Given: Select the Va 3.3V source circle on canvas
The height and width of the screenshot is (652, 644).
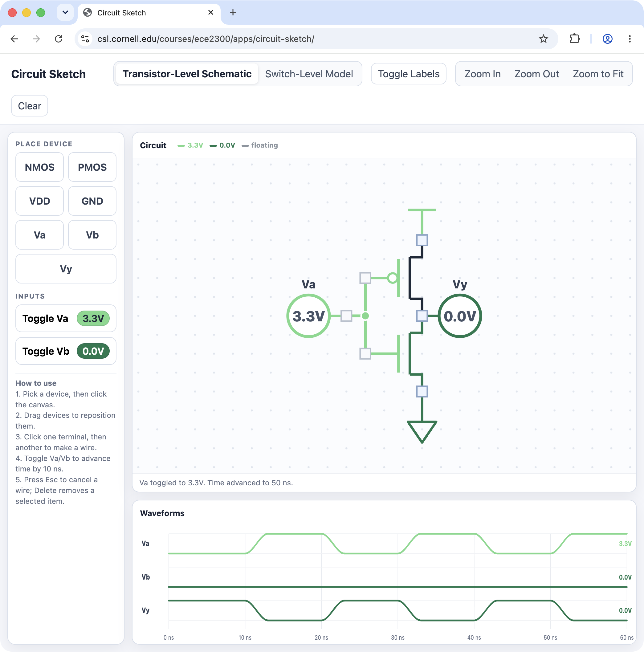Looking at the screenshot, I should click(x=308, y=316).
